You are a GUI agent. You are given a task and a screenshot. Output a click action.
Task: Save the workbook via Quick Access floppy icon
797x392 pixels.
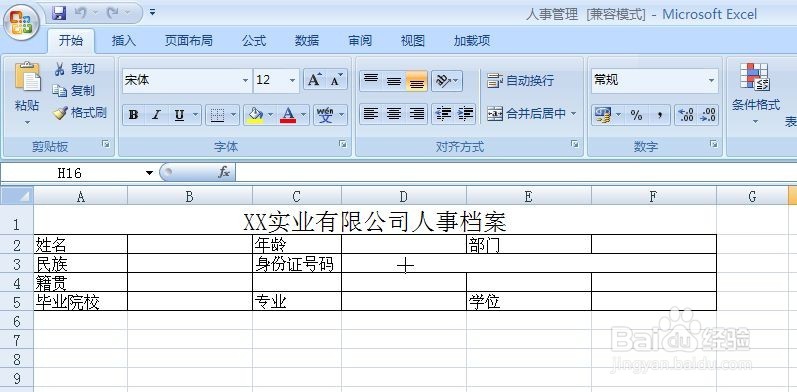(59, 12)
